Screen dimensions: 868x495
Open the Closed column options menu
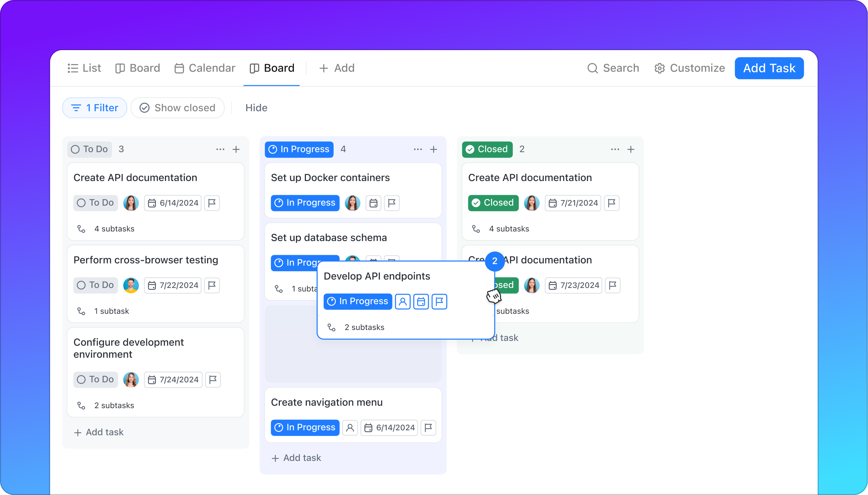point(615,149)
